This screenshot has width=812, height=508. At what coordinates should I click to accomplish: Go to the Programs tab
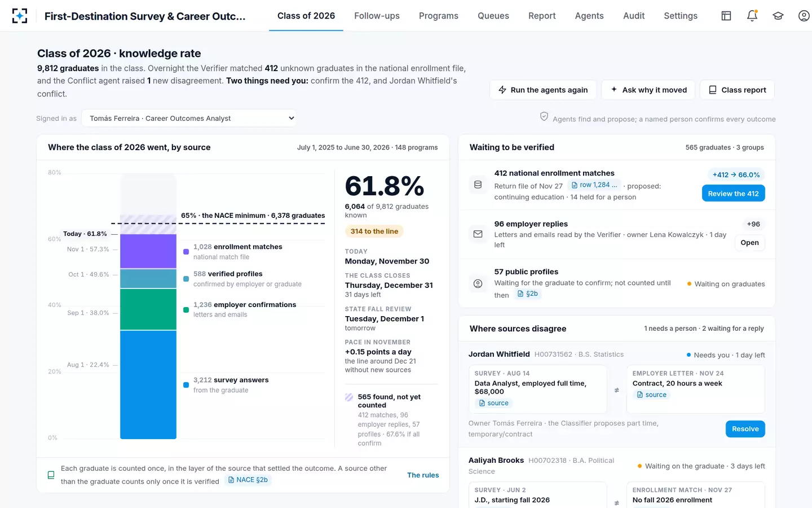click(439, 16)
